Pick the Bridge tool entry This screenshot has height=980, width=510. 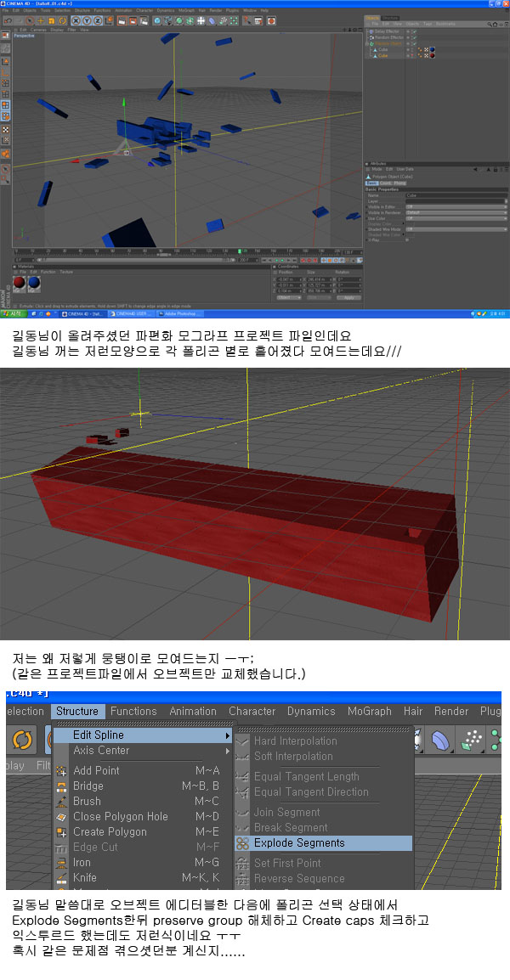click(142, 786)
